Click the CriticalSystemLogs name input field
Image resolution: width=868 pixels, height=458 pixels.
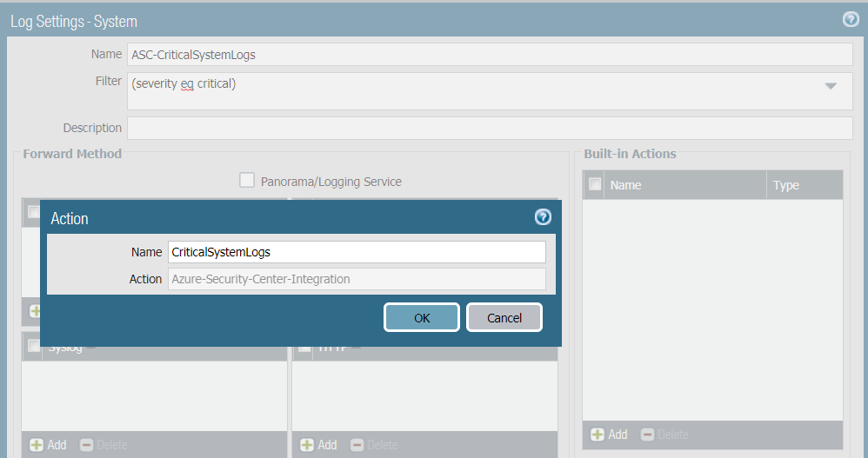click(357, 252)
